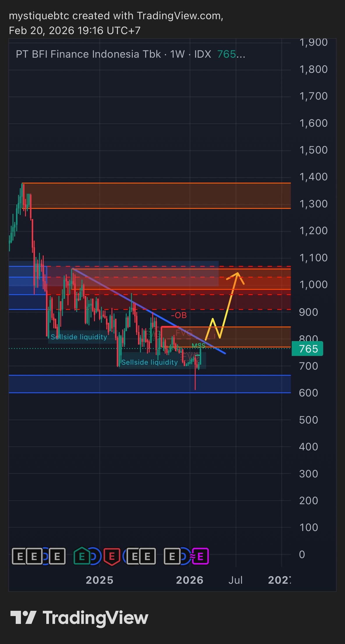This screenshot has width=345, height=644.
Task: Click the 2026 time axis label
Action: (190, 580)
